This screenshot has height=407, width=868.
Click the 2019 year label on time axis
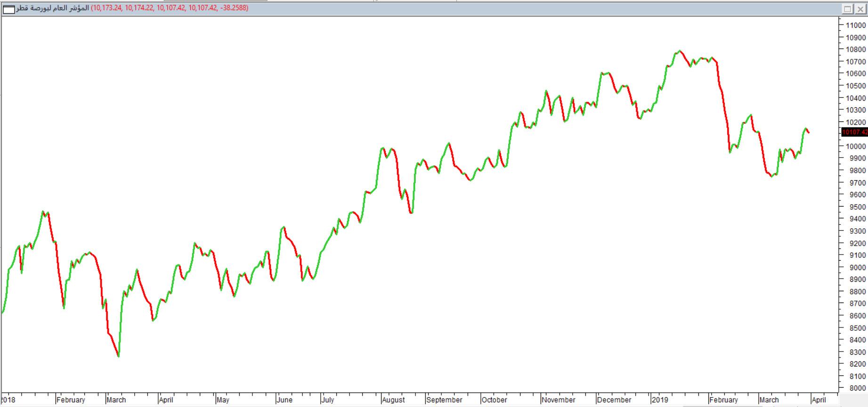[660, 400]
